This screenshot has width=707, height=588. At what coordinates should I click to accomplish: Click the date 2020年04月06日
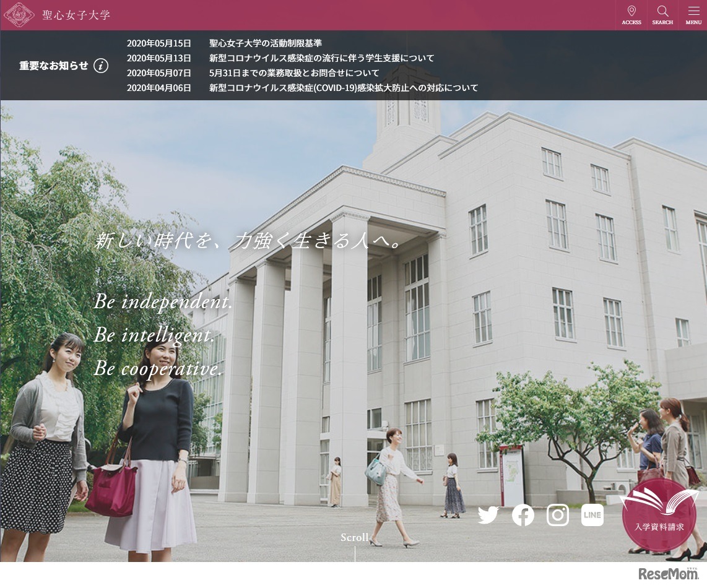coord(158,88)
